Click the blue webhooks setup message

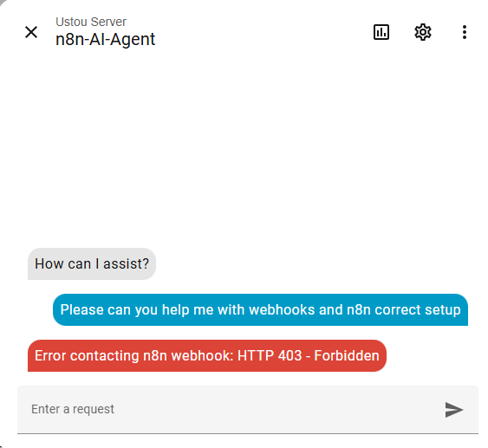261,310
